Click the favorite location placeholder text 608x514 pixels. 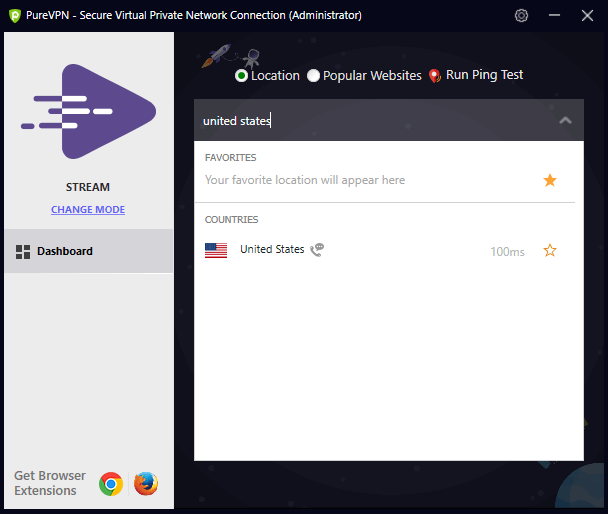[x=305, y=180]
